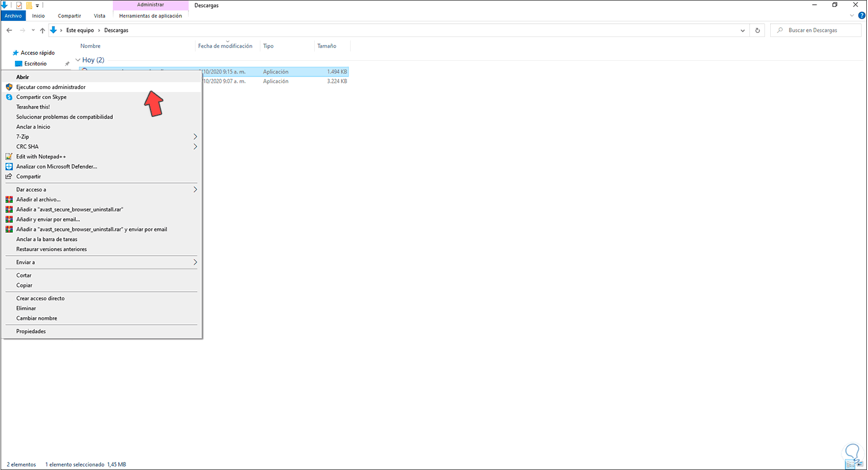Click inside the Buscar en Descargas search box
The width and height of the screenshot is (868, 470).
click(816, 30)
